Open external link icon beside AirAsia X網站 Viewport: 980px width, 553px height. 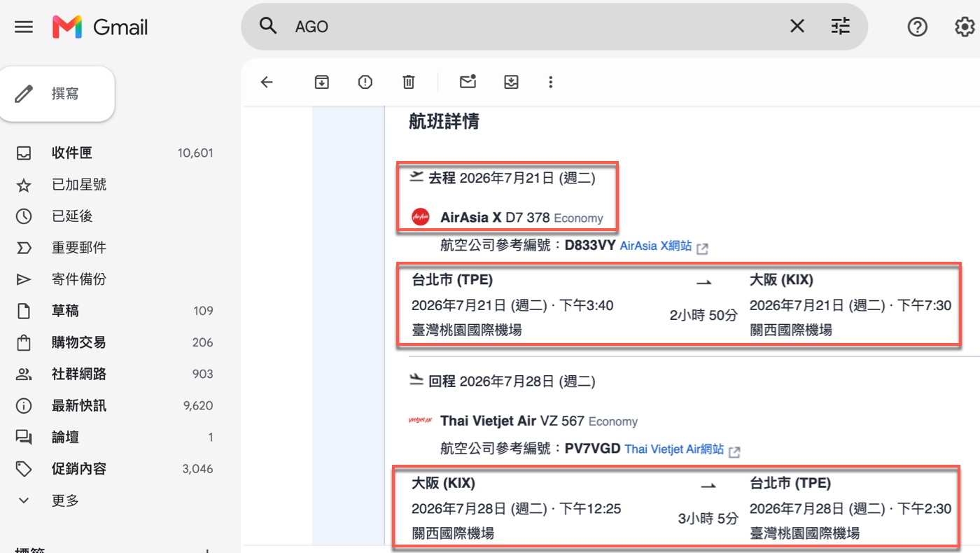(x=702, y=248)
